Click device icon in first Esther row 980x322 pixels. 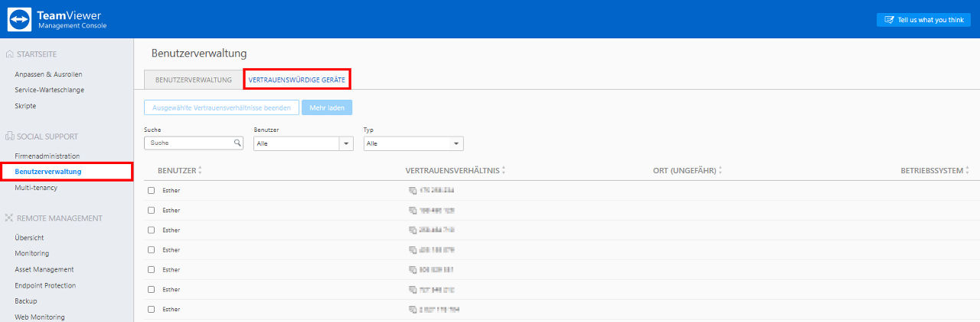pyautogui.click(x=413, y=190)
